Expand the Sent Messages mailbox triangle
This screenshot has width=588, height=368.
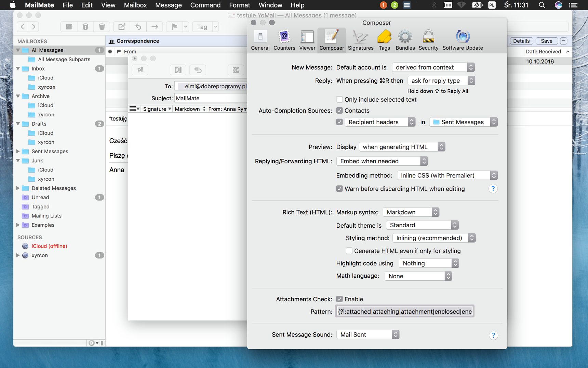(x=18, y=151)
